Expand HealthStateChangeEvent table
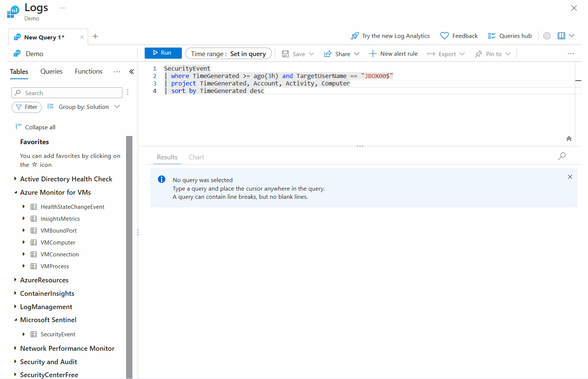This screenshot has height=379, width=588. (23, 207)
